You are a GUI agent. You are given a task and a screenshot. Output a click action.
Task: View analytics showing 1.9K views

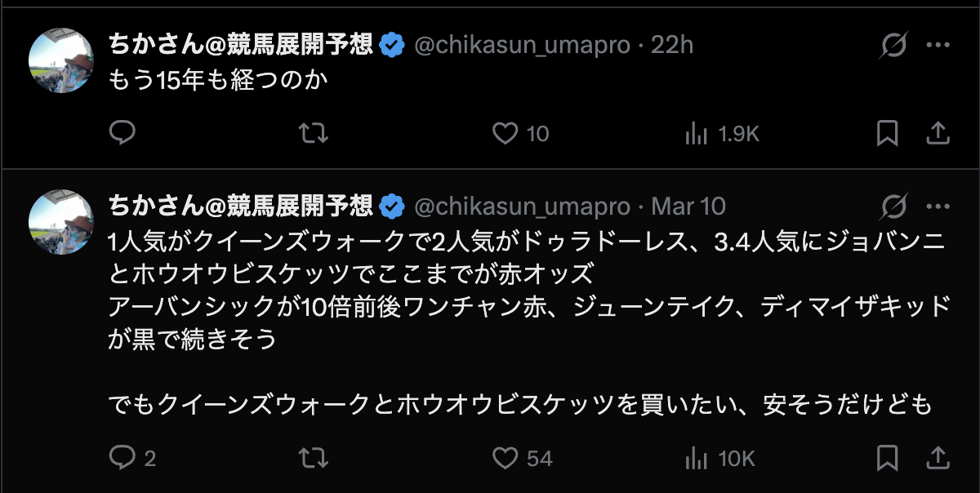tap(696, 133)
